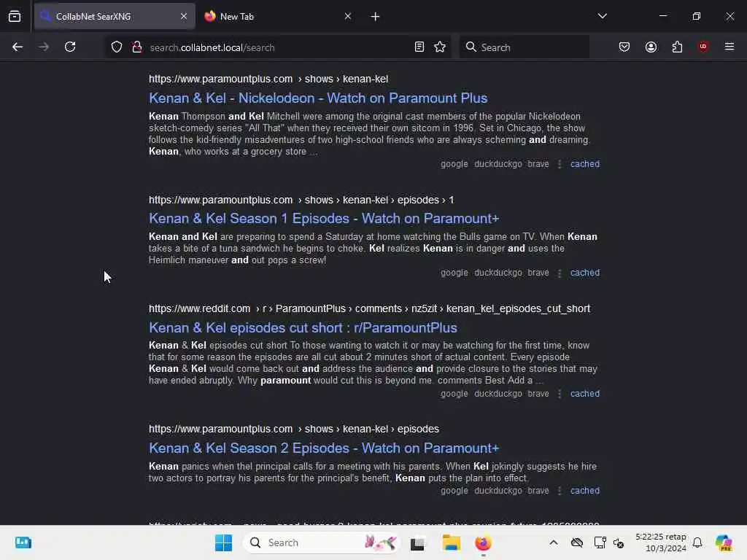
Task: Open Firefox from taskbar
Action: (x=483, y=542)
